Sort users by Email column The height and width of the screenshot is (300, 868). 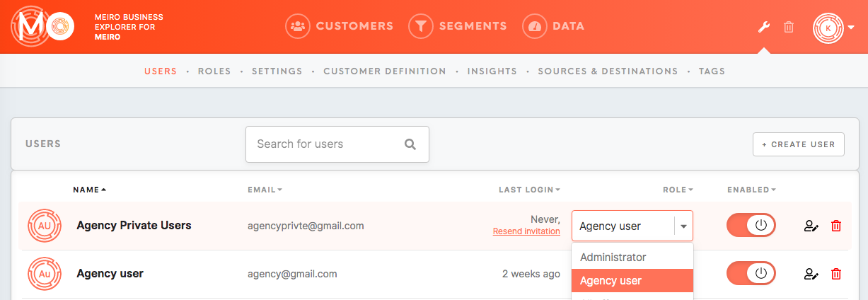click(265, 190)
